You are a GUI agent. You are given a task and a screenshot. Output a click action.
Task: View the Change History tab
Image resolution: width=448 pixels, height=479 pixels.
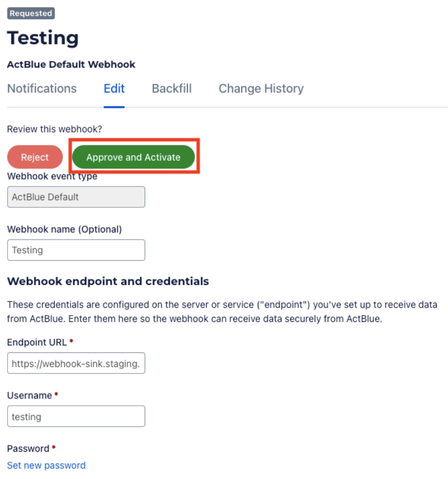coord(261,89)
